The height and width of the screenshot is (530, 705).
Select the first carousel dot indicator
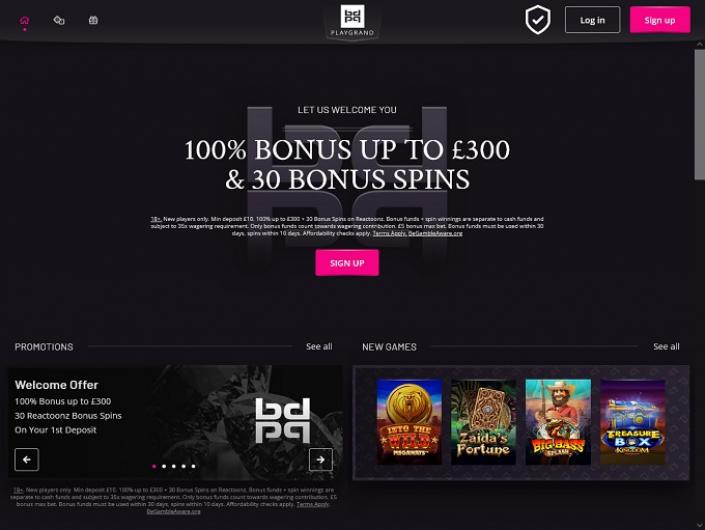click(154, 466)
